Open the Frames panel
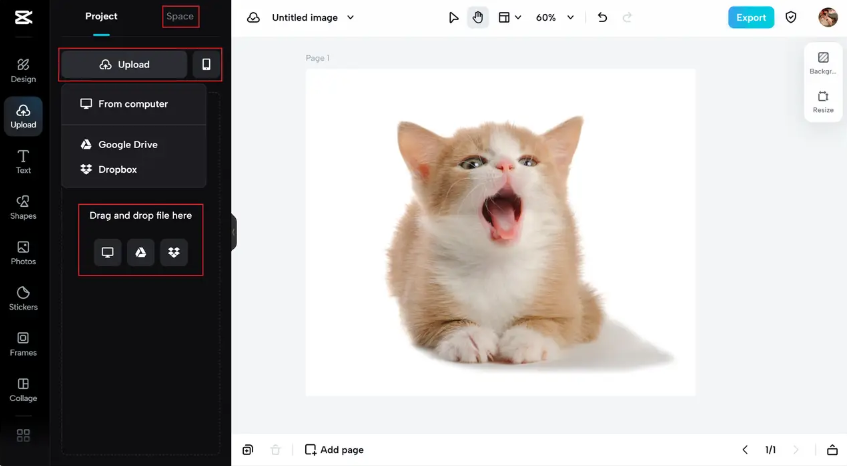 click(23, 345)
